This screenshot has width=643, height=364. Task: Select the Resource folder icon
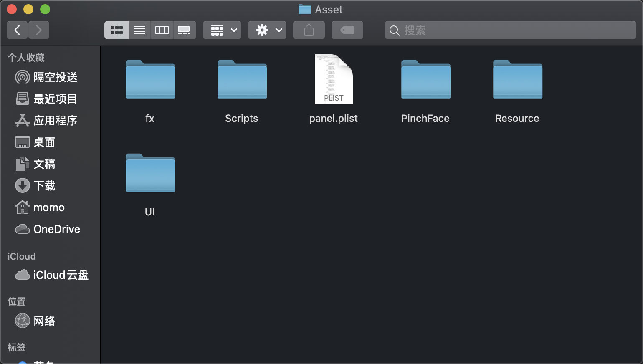tap(518, 79)
